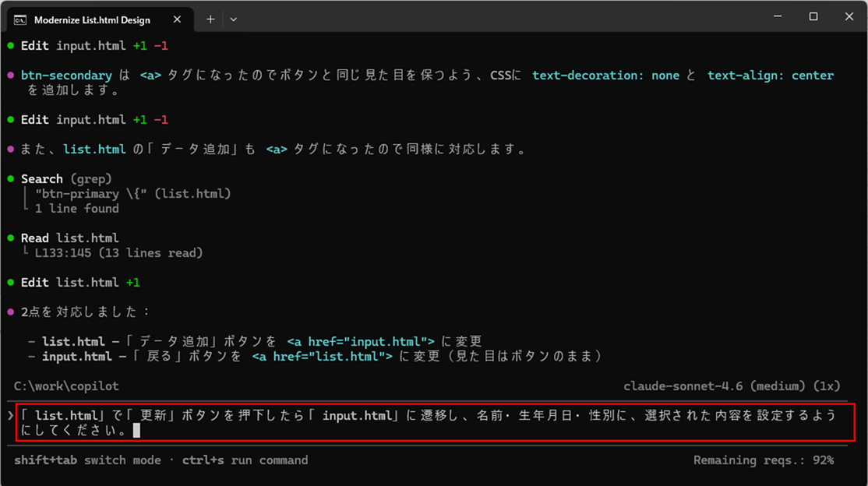Click the terminal icon in the tab
Image resolution: width=868 pixels, height=486 pixels.
pyautogui.click(x=21, y=19)
